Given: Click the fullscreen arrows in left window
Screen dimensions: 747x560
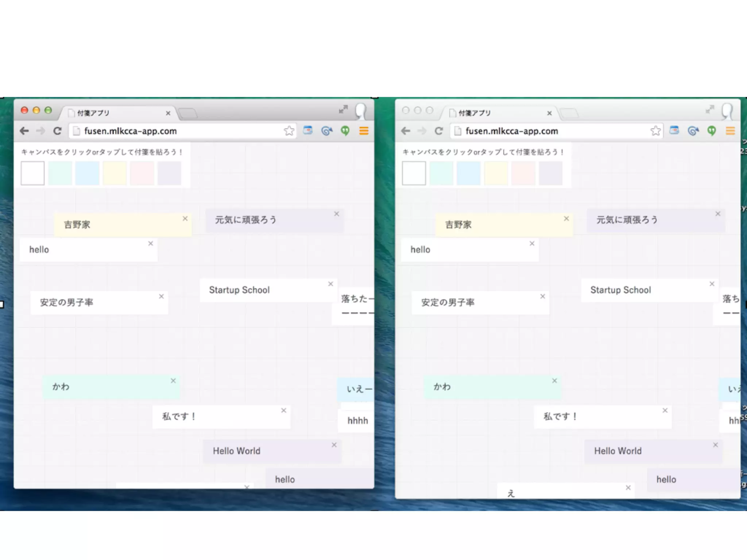Looking at the screenshot, I should tap(343, 109).
